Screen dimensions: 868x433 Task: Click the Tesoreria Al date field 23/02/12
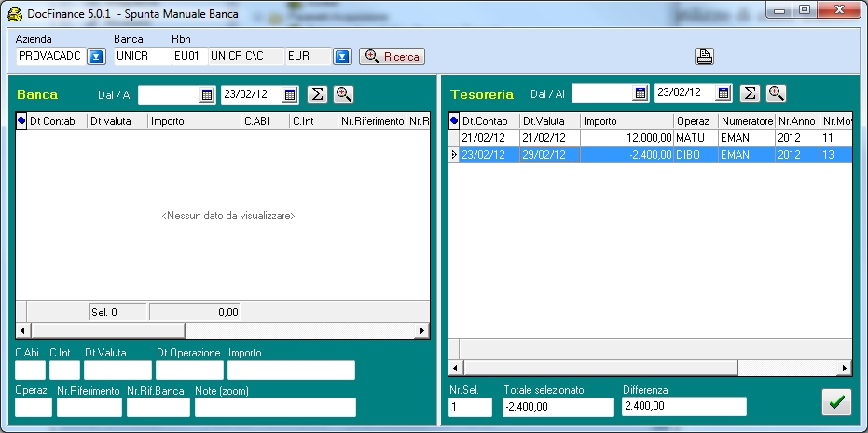pyautogui.click(x=685, y=93)
